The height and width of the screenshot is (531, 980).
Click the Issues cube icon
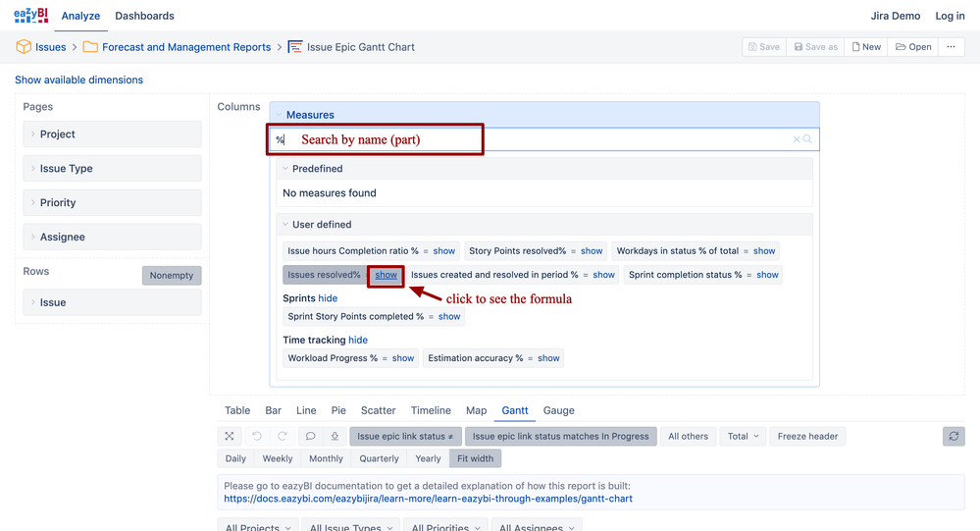tap(24, 47)
